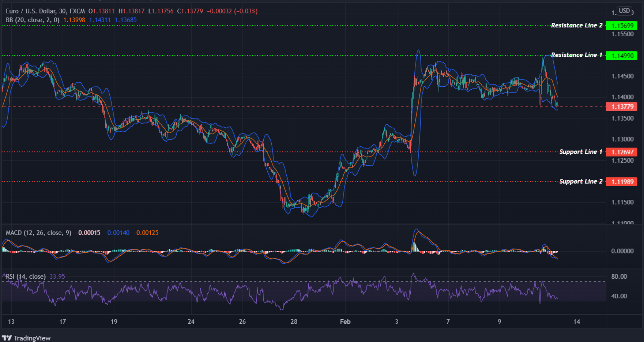The image size is (644, 342).
Task: Click the Resistance Line 1 text annotation
Action: 577,55
